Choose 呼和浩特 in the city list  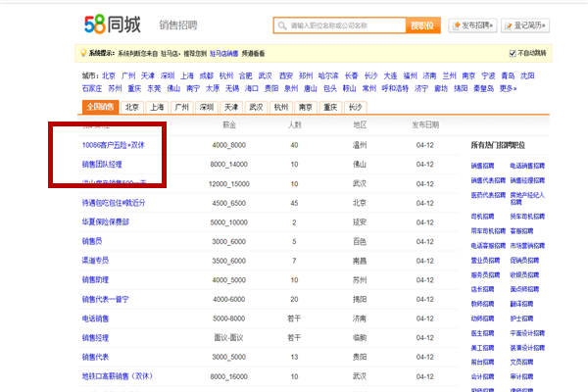coord(395,88)
